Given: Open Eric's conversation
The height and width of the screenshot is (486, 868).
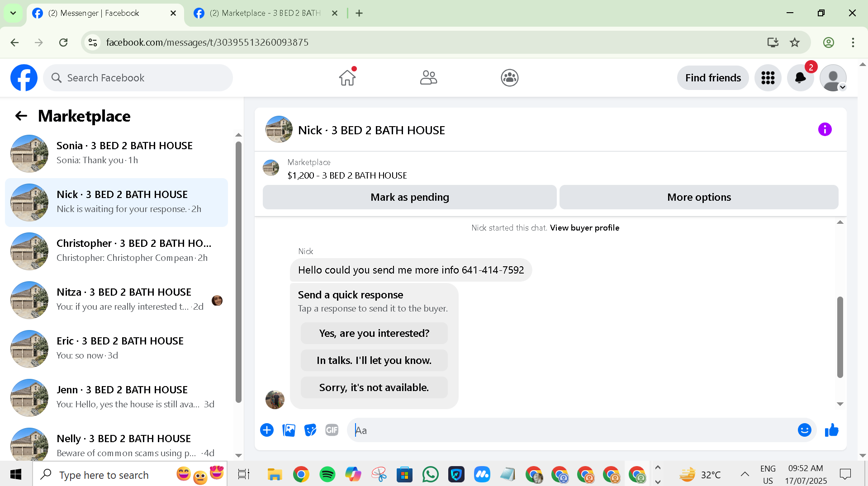Looking at the screenshot, I should click(x=117, y=349).
